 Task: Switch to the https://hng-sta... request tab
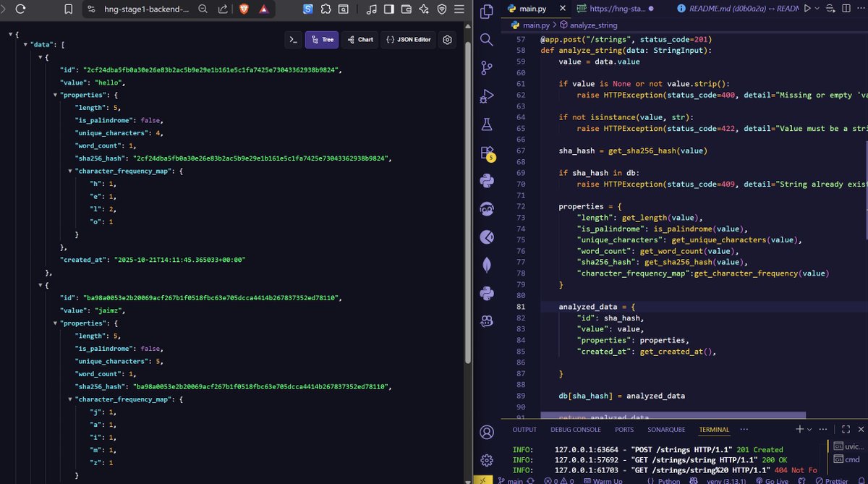point(616,9)
